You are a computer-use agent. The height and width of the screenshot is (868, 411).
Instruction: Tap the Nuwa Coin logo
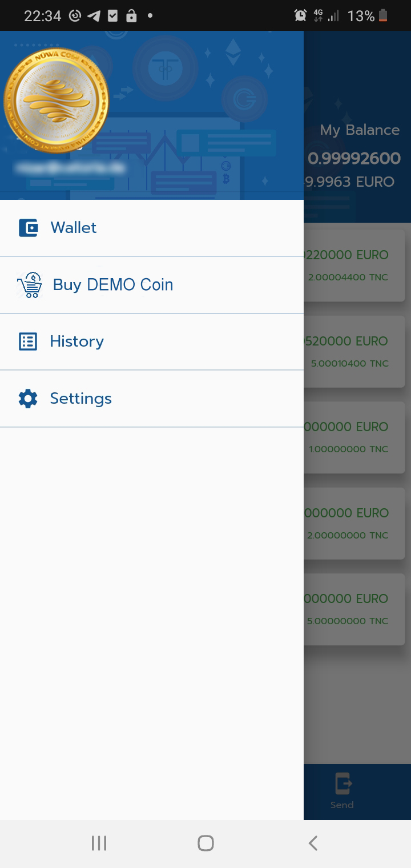(56, 101)
